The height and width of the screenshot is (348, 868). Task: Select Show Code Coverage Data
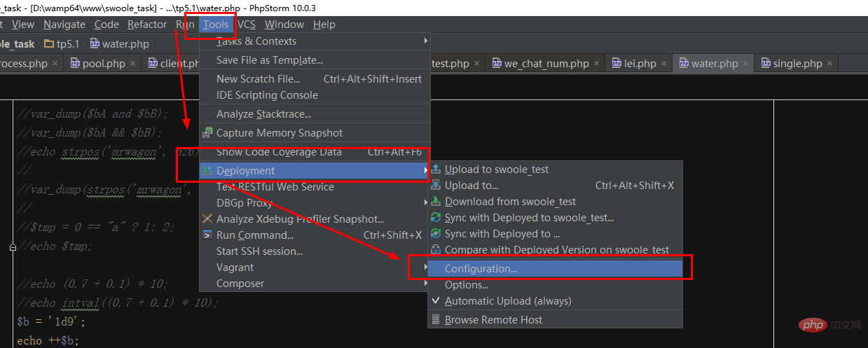[315, 152]
